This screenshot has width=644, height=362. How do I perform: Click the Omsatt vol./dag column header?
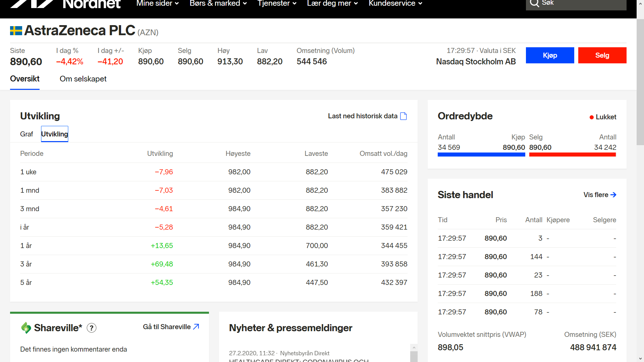coord(383,154)
